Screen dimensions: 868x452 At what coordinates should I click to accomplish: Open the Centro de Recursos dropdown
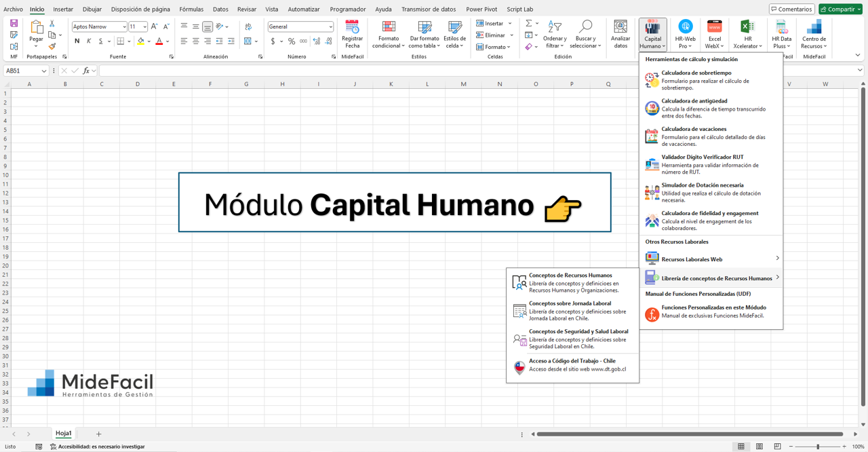tap(814, 34)
